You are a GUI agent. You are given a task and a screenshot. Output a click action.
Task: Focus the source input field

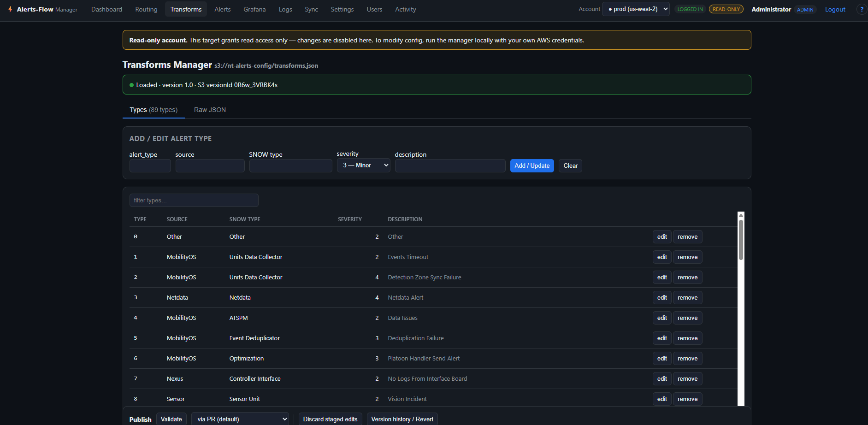coord(210,165)
